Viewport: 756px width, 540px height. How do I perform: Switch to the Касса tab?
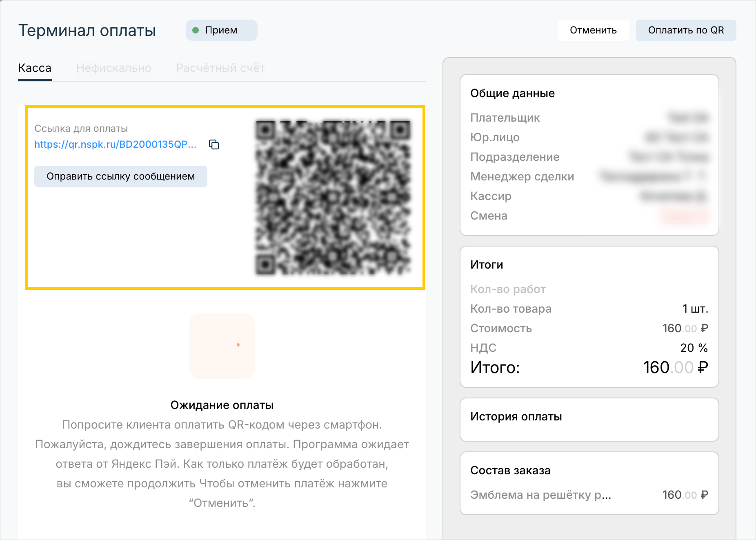[x=35, y=68]
